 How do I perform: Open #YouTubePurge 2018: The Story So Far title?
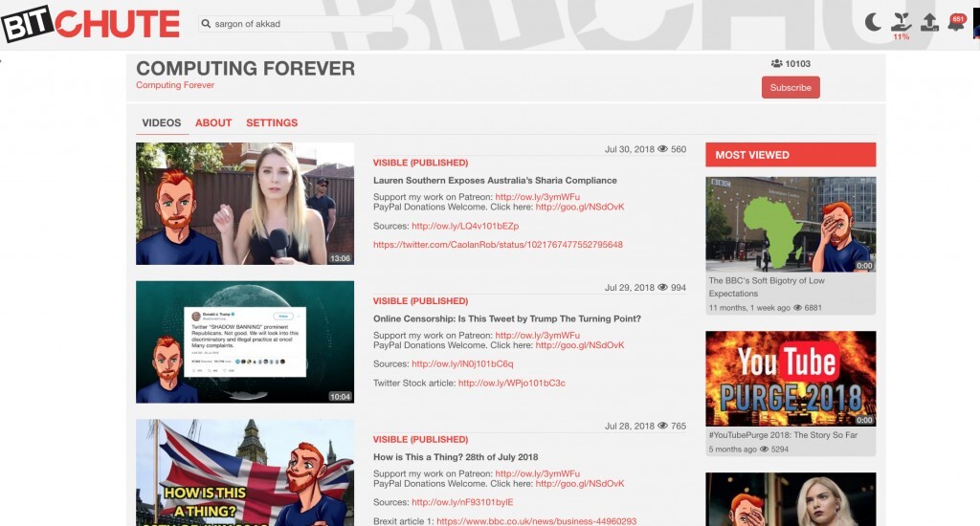(783, 435)
